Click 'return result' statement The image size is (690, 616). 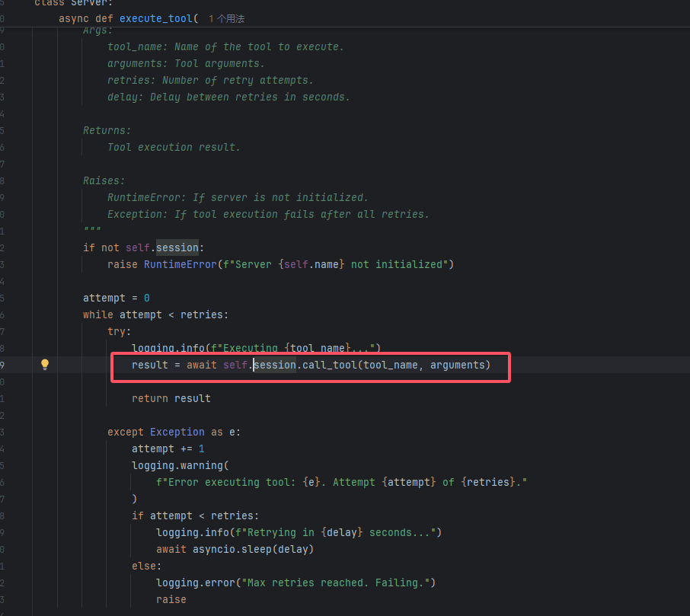[171, 398]
